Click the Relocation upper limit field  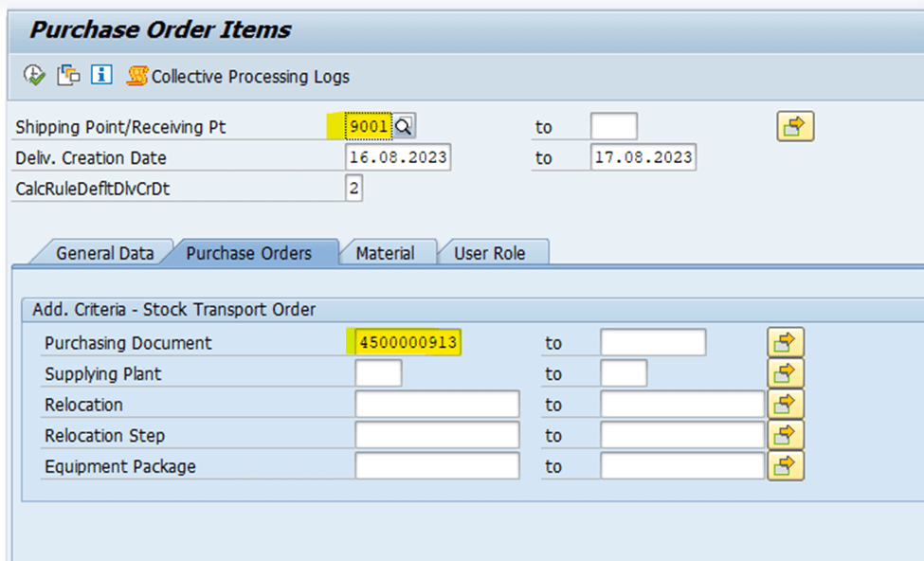(x=682, y=405)
